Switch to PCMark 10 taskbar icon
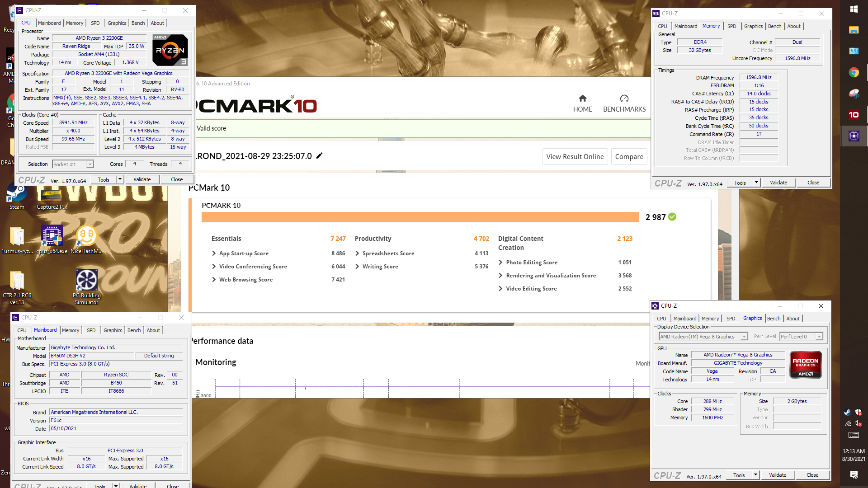 tap(854, 115)
